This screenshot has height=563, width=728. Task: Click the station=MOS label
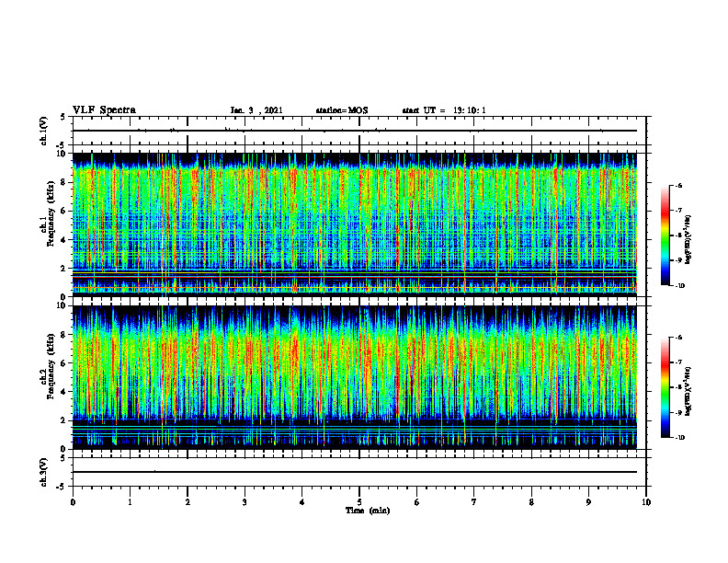pos(342,110)
